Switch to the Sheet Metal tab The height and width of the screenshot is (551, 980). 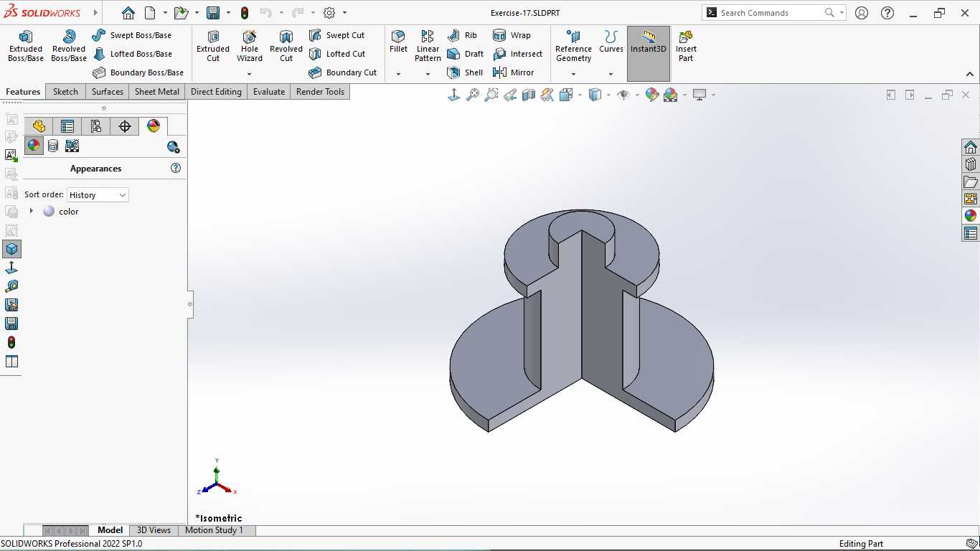coord(157,92)
